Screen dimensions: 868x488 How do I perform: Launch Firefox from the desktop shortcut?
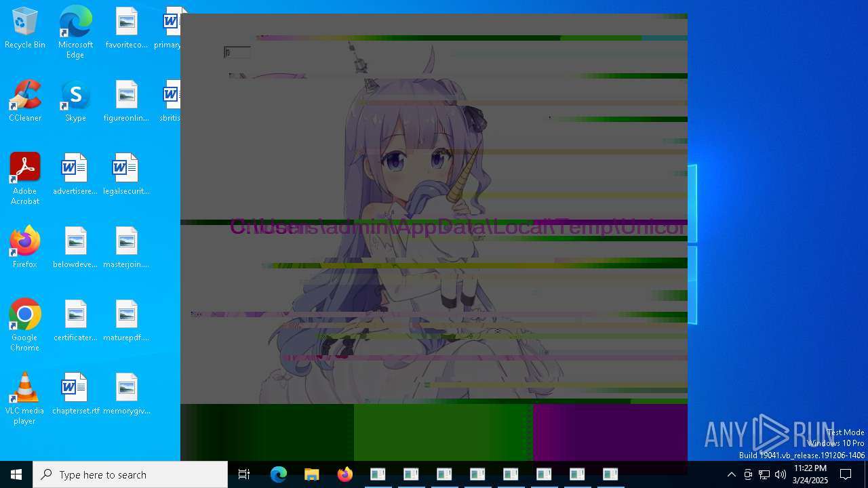[25, 248]
